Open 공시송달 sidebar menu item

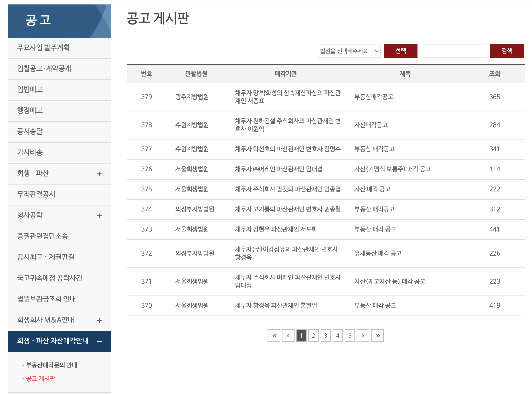click(x=30, y=131)
